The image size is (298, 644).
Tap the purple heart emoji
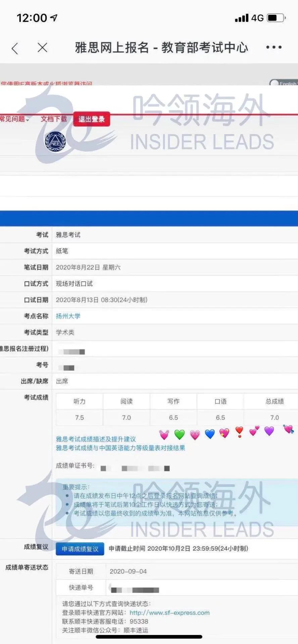(x=269, y=431)
